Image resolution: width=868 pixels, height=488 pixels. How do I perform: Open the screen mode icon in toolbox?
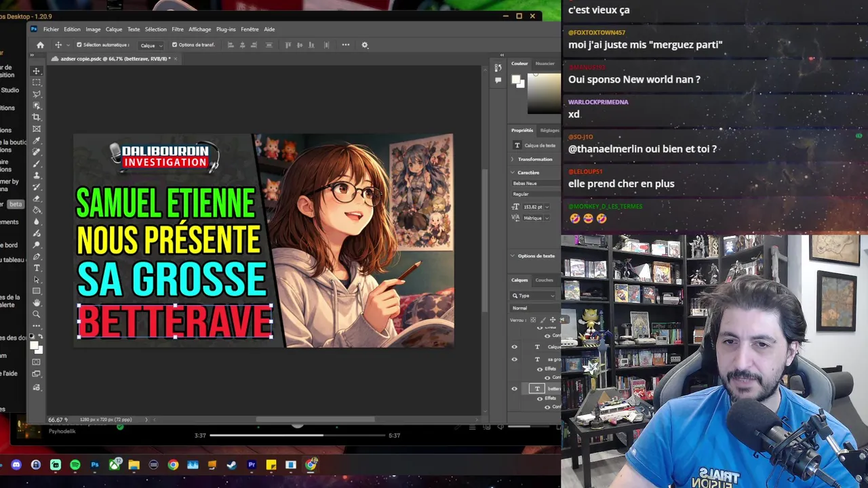pos(37,374)
